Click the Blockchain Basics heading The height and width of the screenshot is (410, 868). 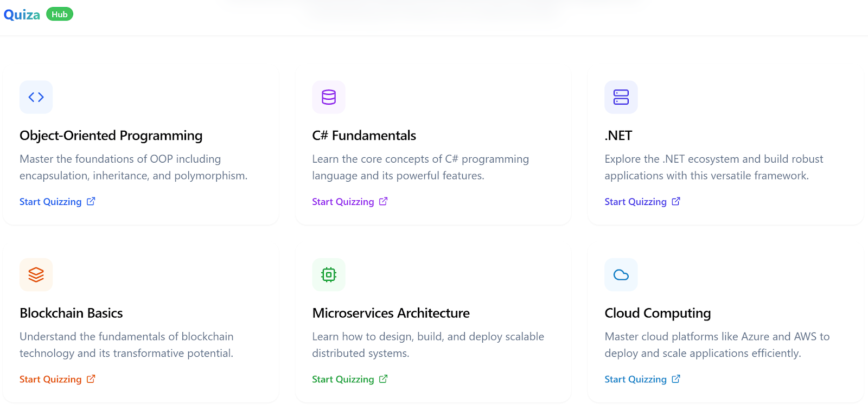71,313
